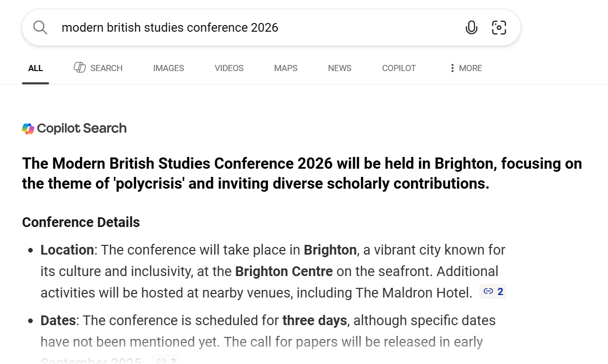The height and width of the screenshot is (364, 608).
Task: Expand the MORE options menu
Action: (x=465, y=68)
